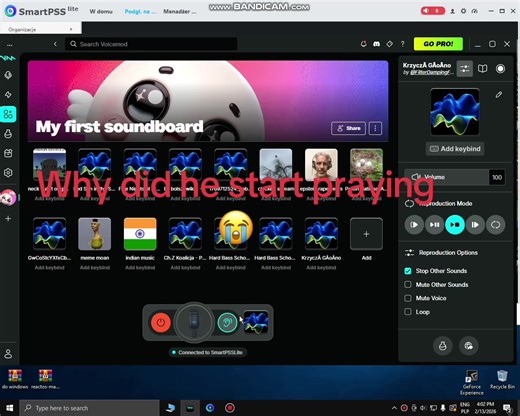Click the GO PRO! button

coord(438,44)
